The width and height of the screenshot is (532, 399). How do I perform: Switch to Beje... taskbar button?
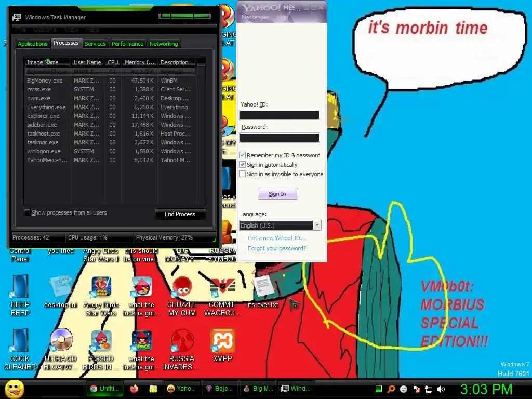(220, 389)
